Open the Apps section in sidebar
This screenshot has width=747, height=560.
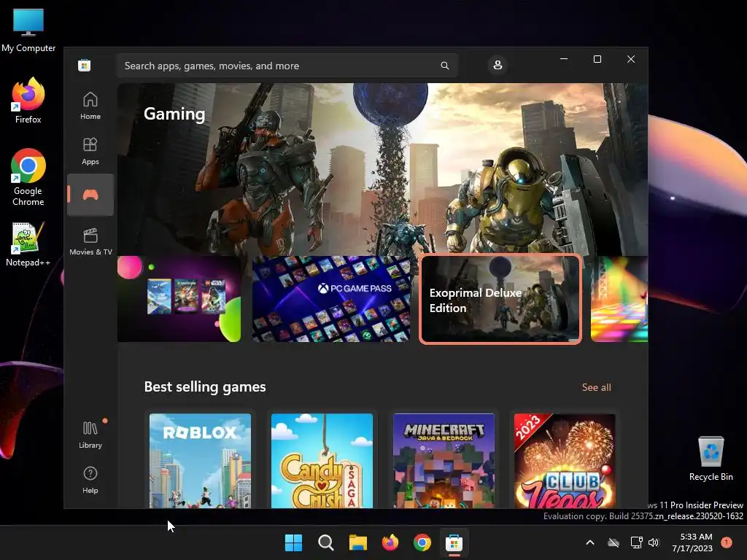pyautogui.click(x=90, y=151)
